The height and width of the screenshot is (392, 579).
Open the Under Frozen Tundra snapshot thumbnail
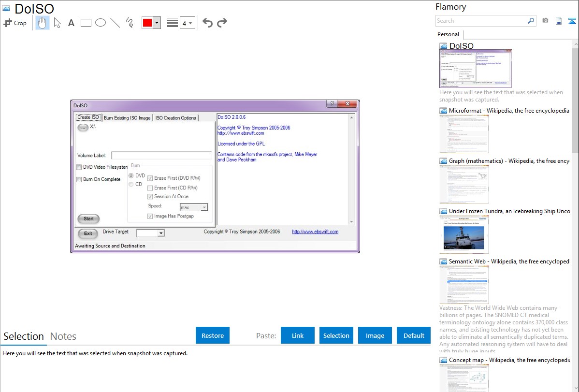464,234
